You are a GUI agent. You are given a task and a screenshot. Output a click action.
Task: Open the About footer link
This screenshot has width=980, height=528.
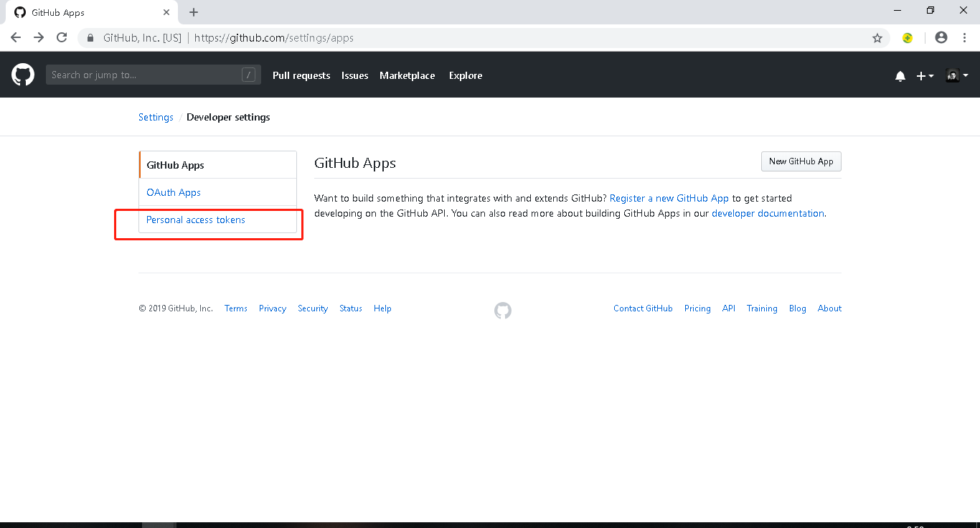(829, 308)
